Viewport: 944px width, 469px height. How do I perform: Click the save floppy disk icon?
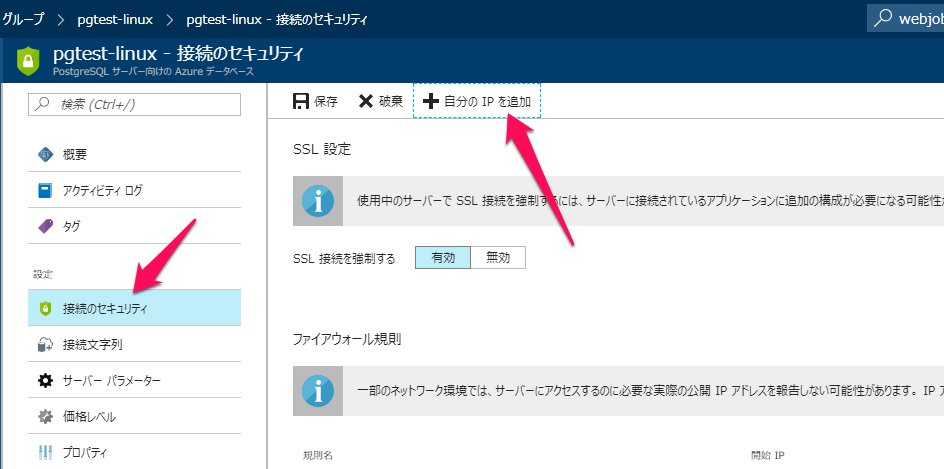[x=300, y=101]
